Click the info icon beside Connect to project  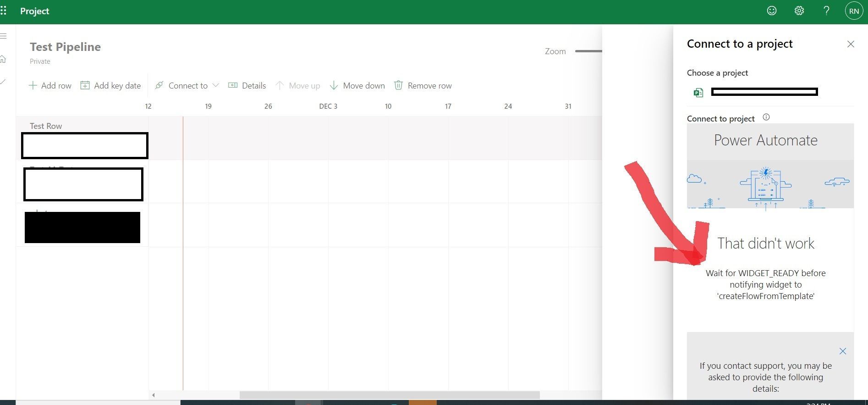click(766, 117)
